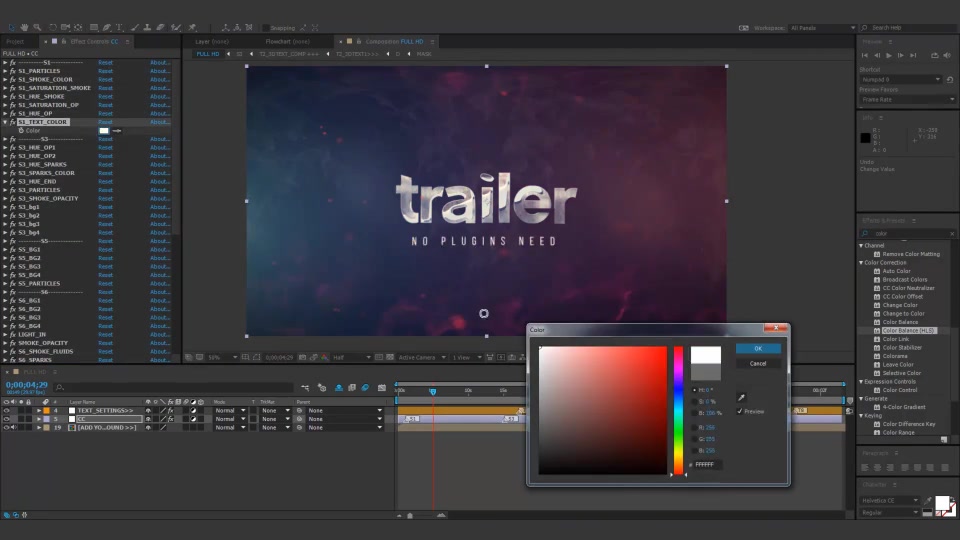Toggle the mute audio icon in Preview

947,55
